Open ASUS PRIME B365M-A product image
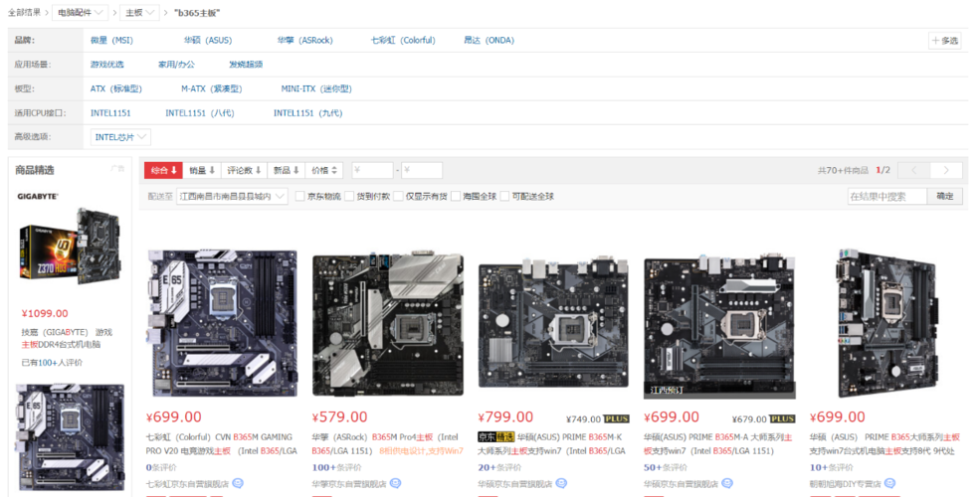 coord(719,326)
